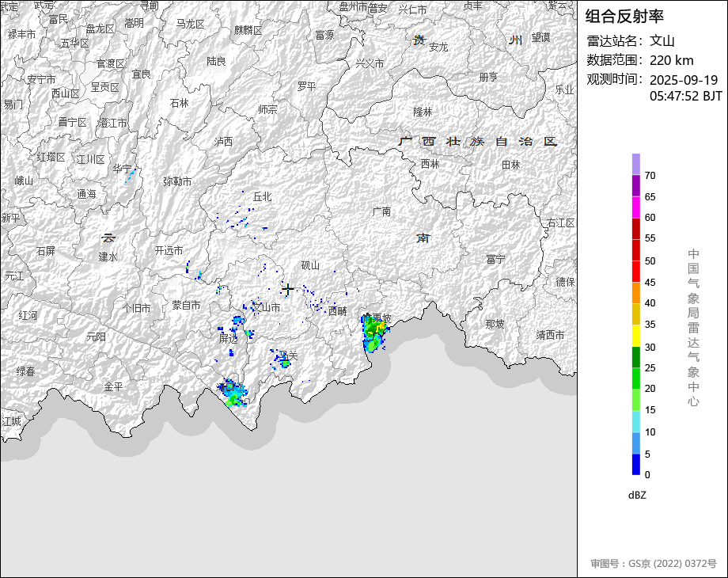Image resolution: width=728 pixels, height=578 pixels.
Task: Click the 'dBZ' unit label below legend
Action: (x=637, y=496)
